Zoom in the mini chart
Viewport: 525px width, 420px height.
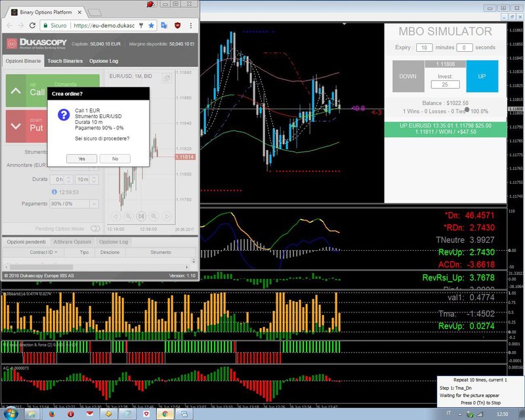coord(154,217)
